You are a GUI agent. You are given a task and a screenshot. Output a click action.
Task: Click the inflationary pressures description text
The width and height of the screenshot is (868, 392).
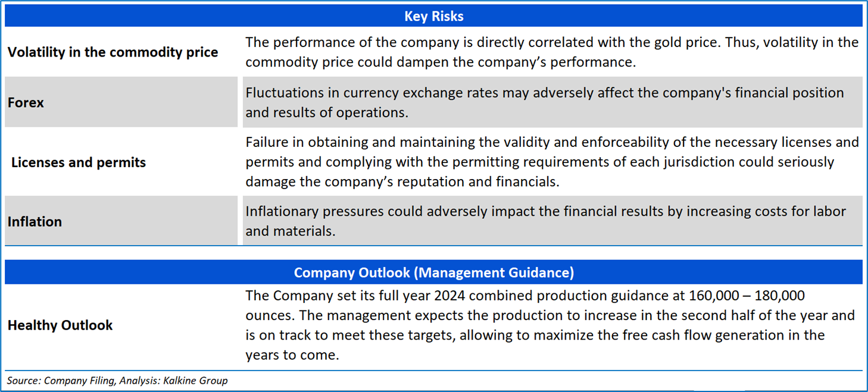point(545,221)
